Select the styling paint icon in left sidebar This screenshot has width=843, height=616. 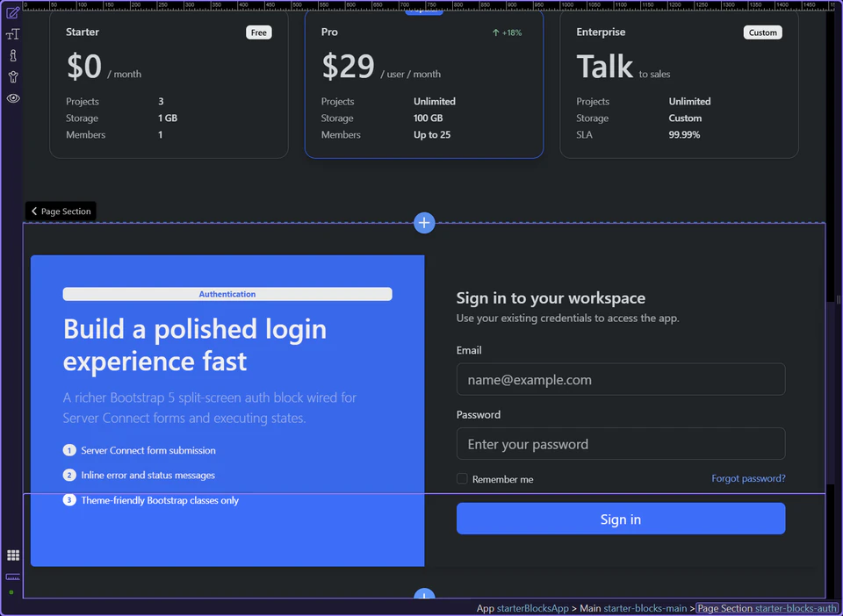click(x=12, y=76)
